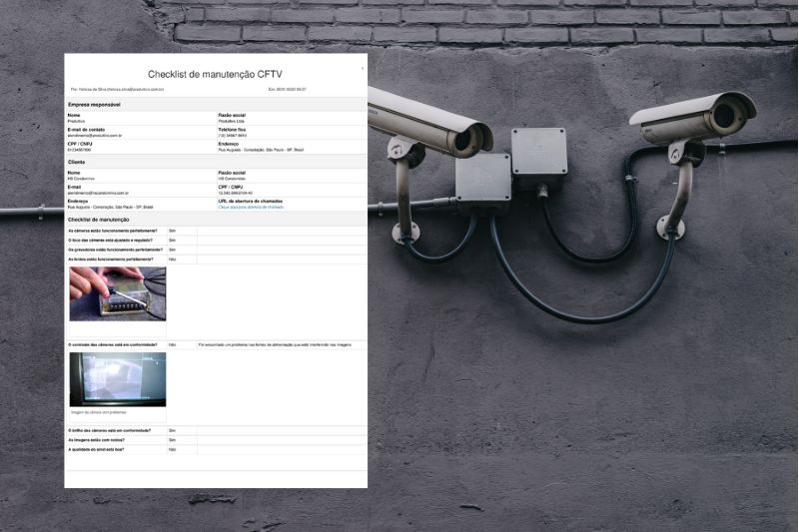Click the 'Checklist de manutenção' section header
This screenshot has height=532, width=799.
[98, 219]
